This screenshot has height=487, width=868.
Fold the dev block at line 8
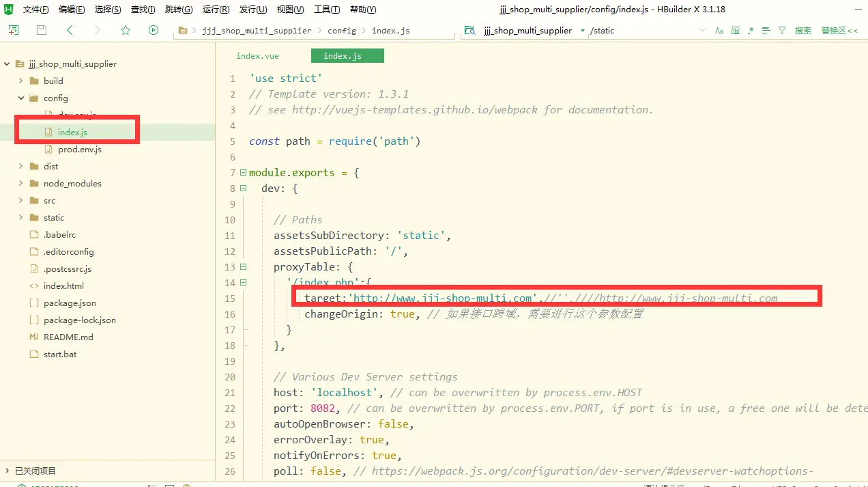244,189
